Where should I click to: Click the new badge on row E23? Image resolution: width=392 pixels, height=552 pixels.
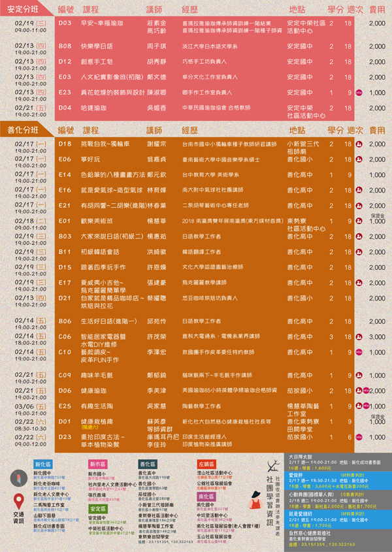pyautogui.click(x=359, y=93)
